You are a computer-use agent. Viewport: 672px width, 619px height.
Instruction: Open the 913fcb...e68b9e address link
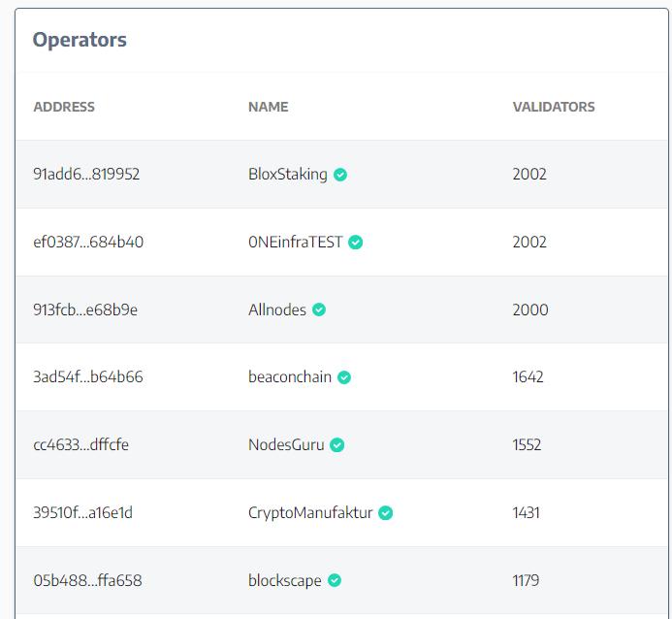(85, 310)
